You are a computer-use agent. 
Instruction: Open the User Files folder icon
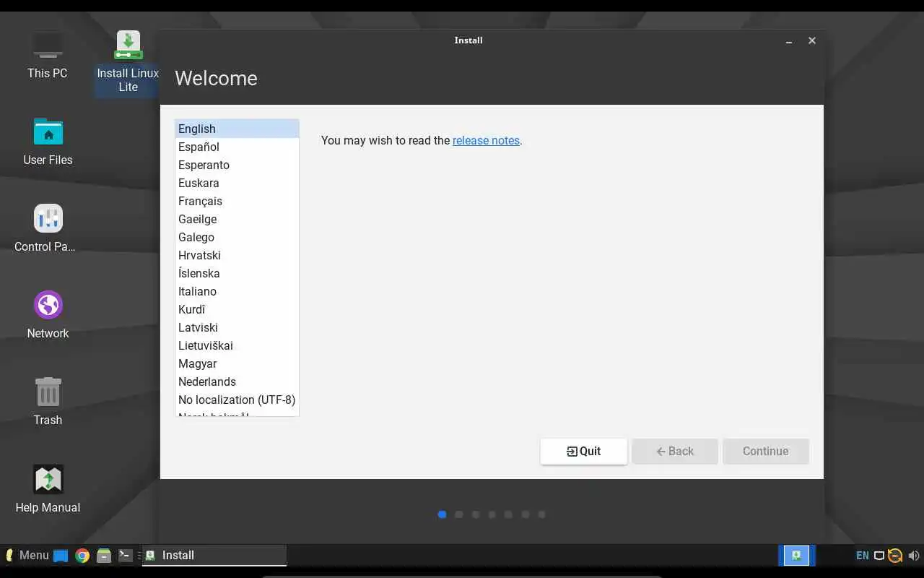48,142
